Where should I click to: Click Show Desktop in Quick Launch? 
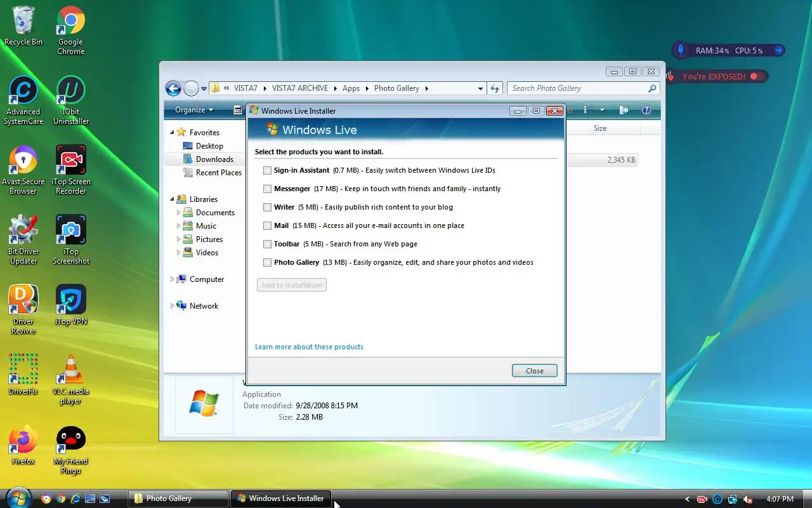click(x=90, y=498)
